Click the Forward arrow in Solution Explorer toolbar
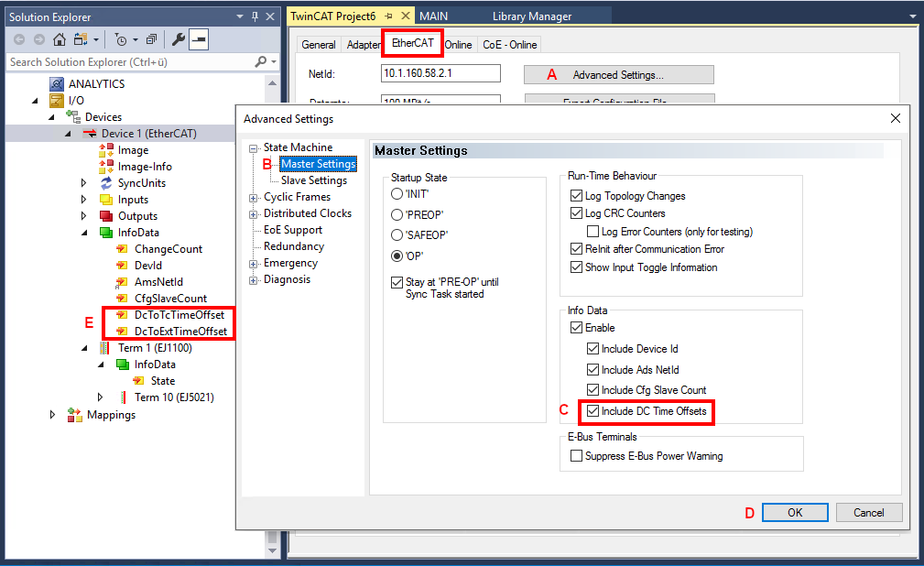 point(38,39)
